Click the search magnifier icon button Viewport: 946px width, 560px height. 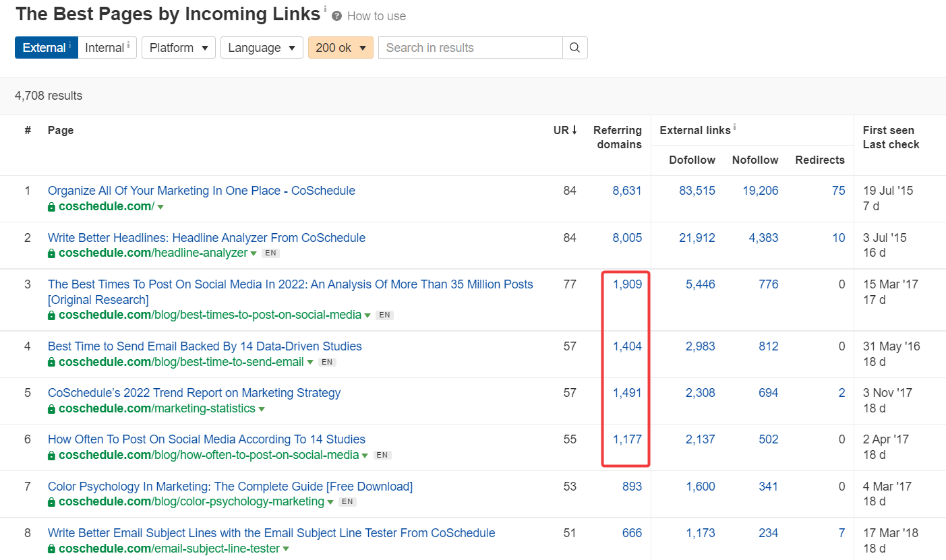coord(574,48)
